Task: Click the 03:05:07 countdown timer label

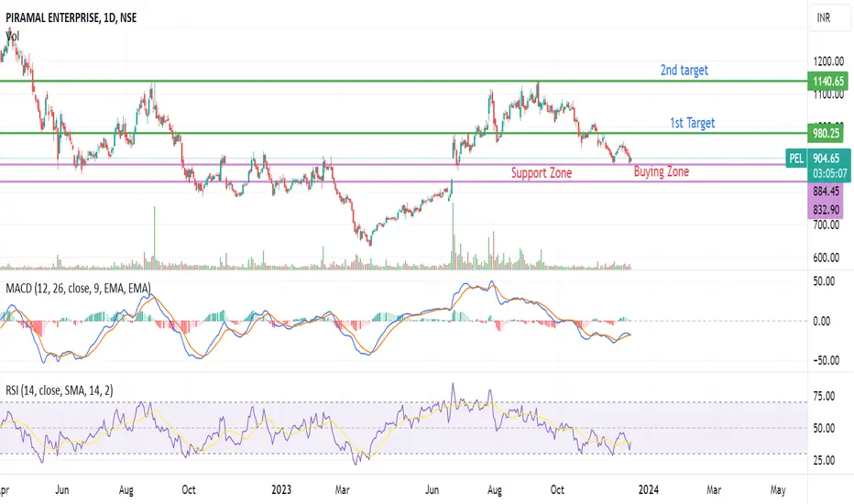Action: click(x=830, y=174)
